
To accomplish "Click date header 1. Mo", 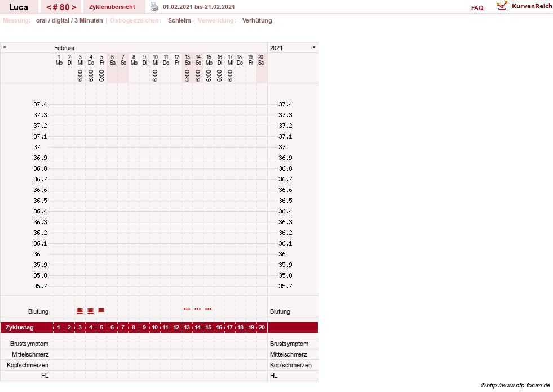I will click(59, 60).
